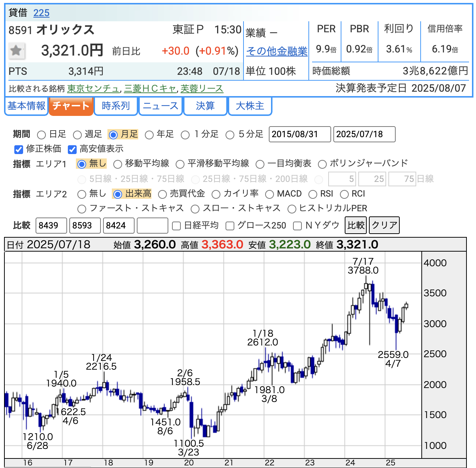The width and height of the screenshot is (476, 468).
Task: Select the 移動平均線 indicator
Action: 117,164
